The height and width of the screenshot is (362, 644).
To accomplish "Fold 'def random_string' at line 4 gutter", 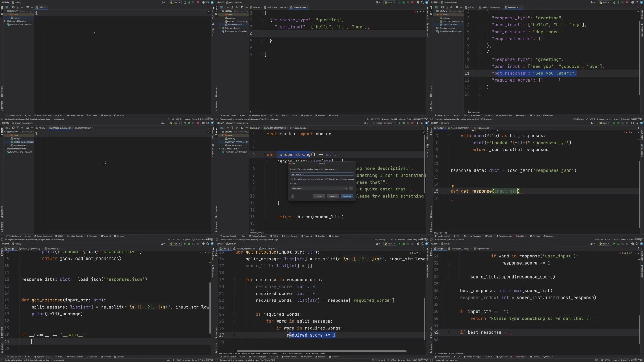I will click(x=265, y=155).
